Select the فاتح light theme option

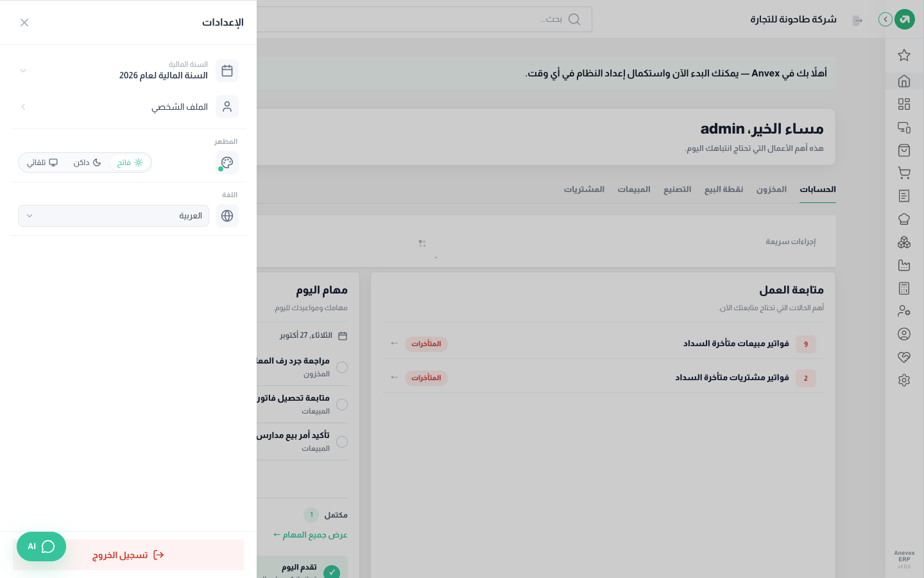coord(130,162)
